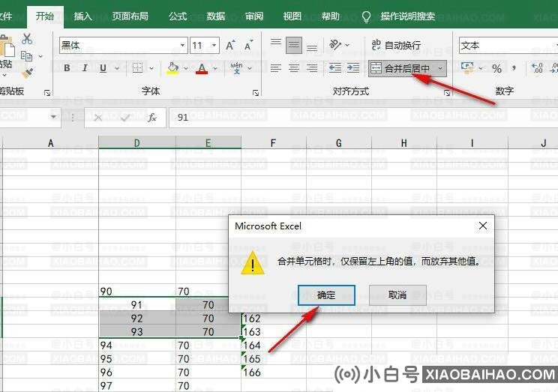The image size is (558, 392).
Task: Close the Microsoft Excel dialog
Action: 483,226
